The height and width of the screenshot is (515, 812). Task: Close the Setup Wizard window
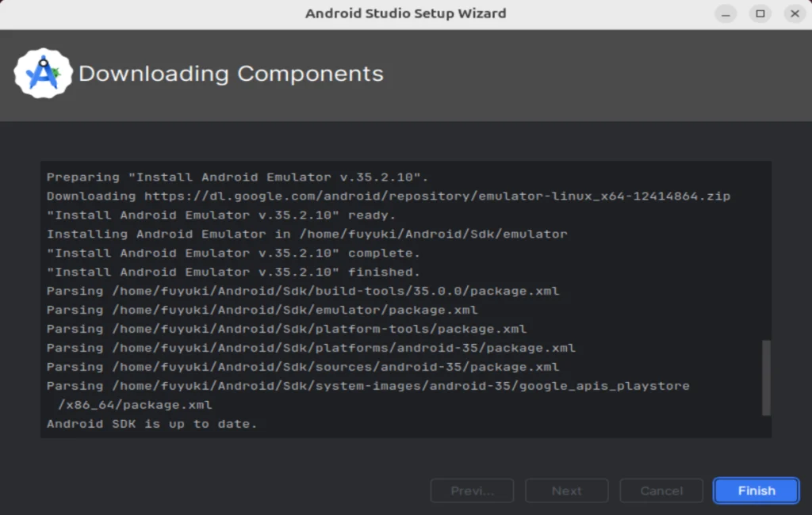coord(795,13)
